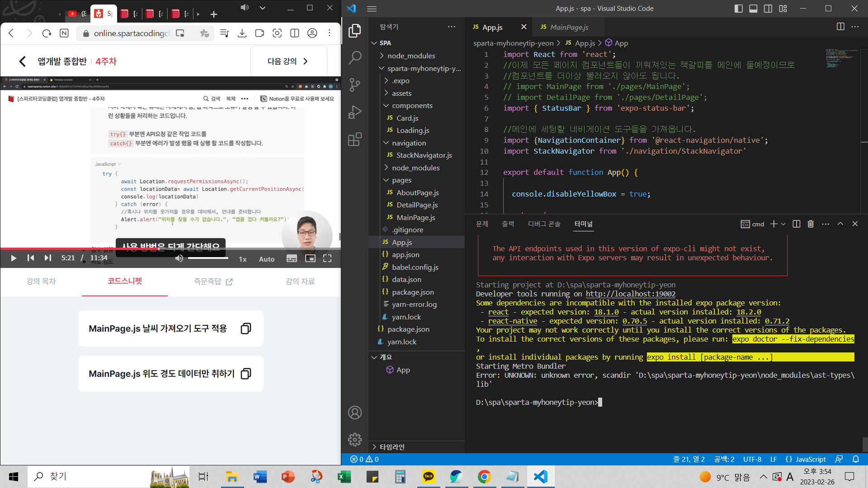This screenshot has height=488, width=868.
Task: Collapse the pages folder
Action: coord(387,180)
